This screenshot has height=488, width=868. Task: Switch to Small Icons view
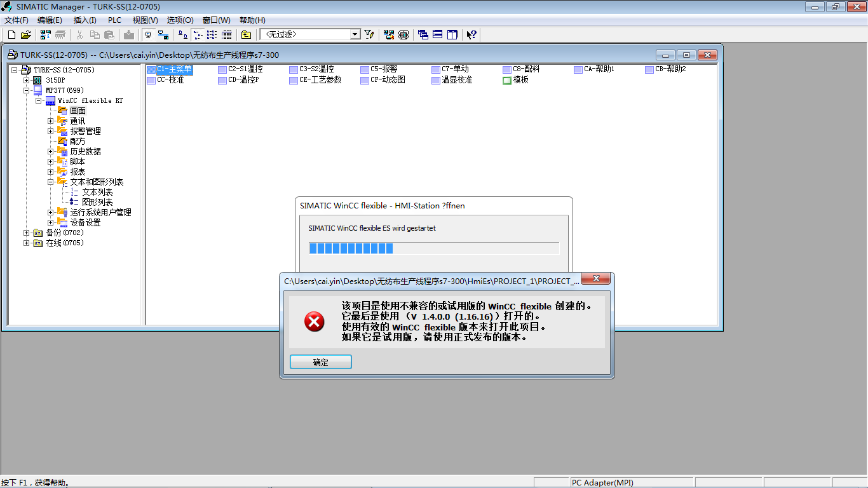[198, 34]
